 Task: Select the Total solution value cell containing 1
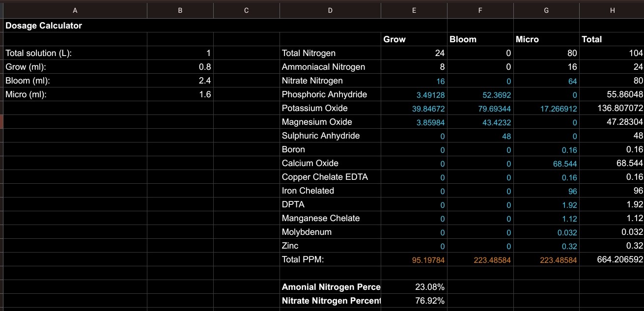pyautogui.click(x=180, y=53)
